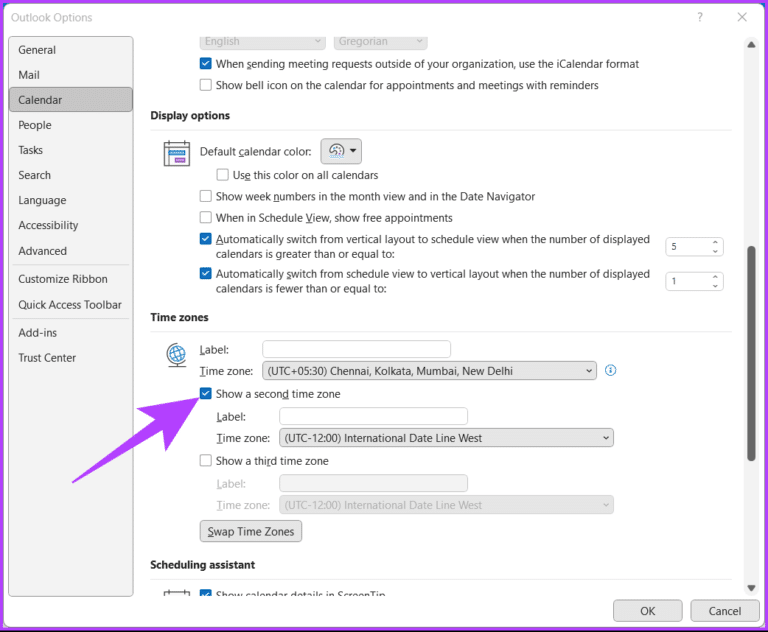
Task: Select the General category
Action: 71,50
